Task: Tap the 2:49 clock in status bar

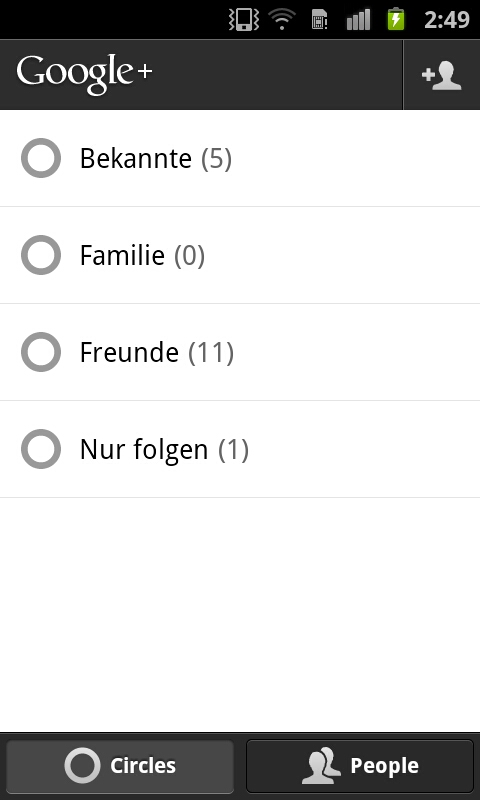Action: click(447, 20)
